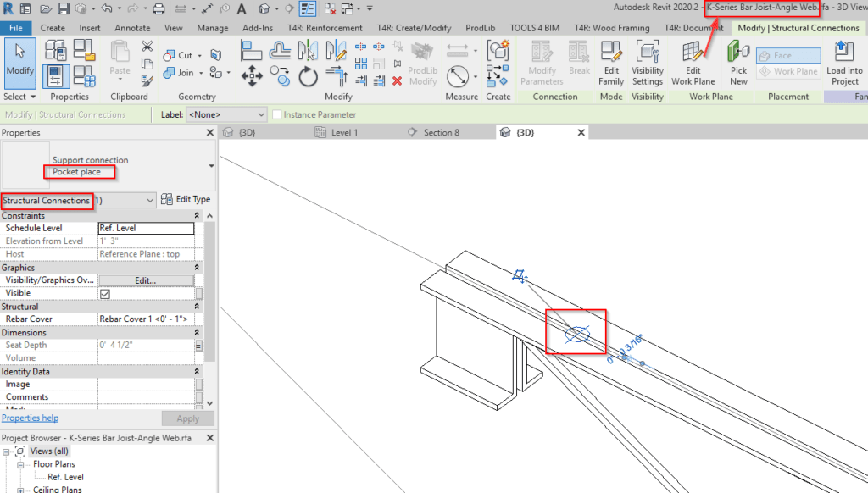Select the Trim/Extend to Corner tool
The image size is (868, 493).
click(336, 76)
